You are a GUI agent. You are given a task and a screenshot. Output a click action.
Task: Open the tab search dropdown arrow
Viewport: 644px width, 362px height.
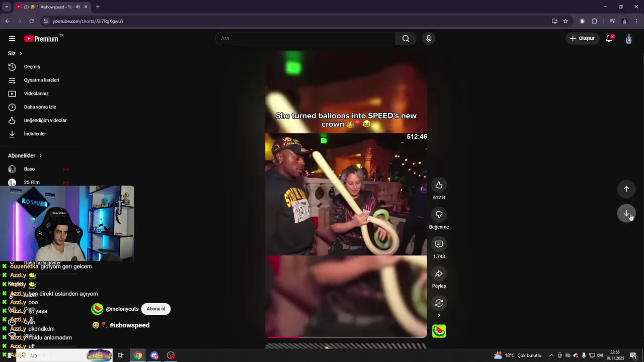point(7,7)
